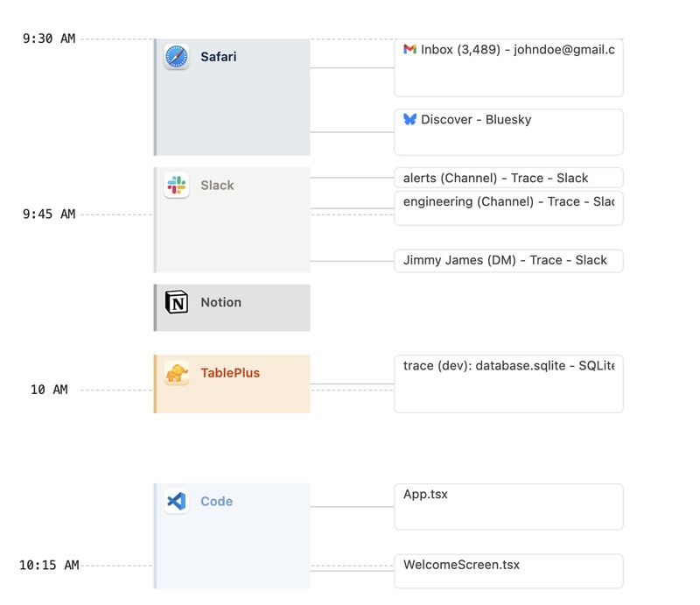The width and height of the screenshot is (700, 605).
Task: Select the Notion activity block
Action: pos(233,307)
